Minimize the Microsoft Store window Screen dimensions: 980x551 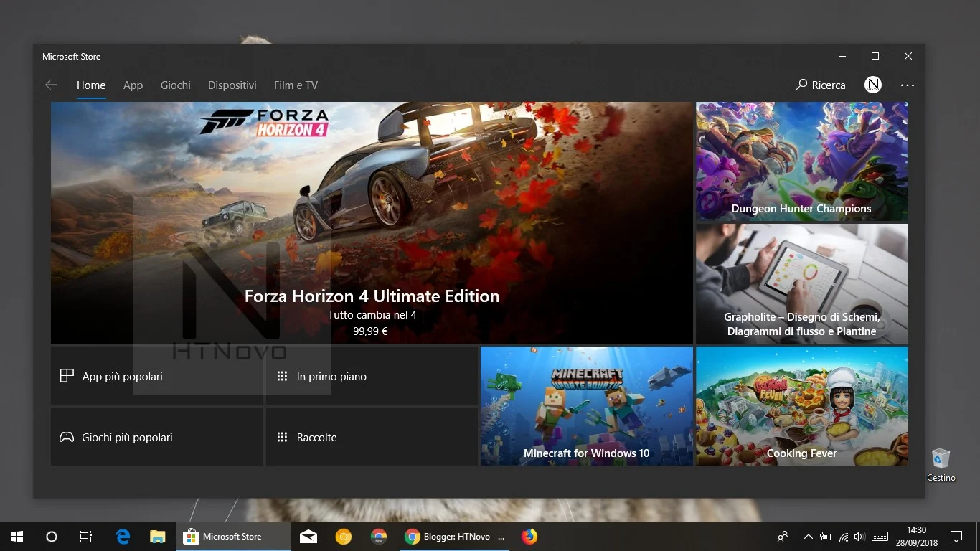[x=842, y=56]
